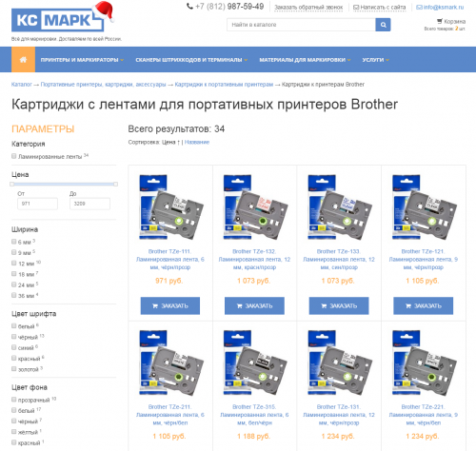This screenshot has width=476, height=451.
Task: Click Написать с сайта link
Action: 383,7
